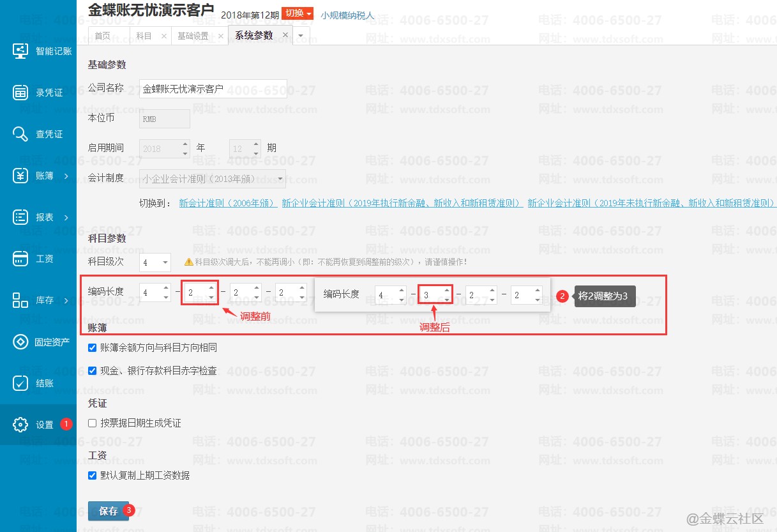The width and height of the screenshot is (777, 532).
Task: Expand the 库存 submenu arrow
Action: tap(66, 300)
